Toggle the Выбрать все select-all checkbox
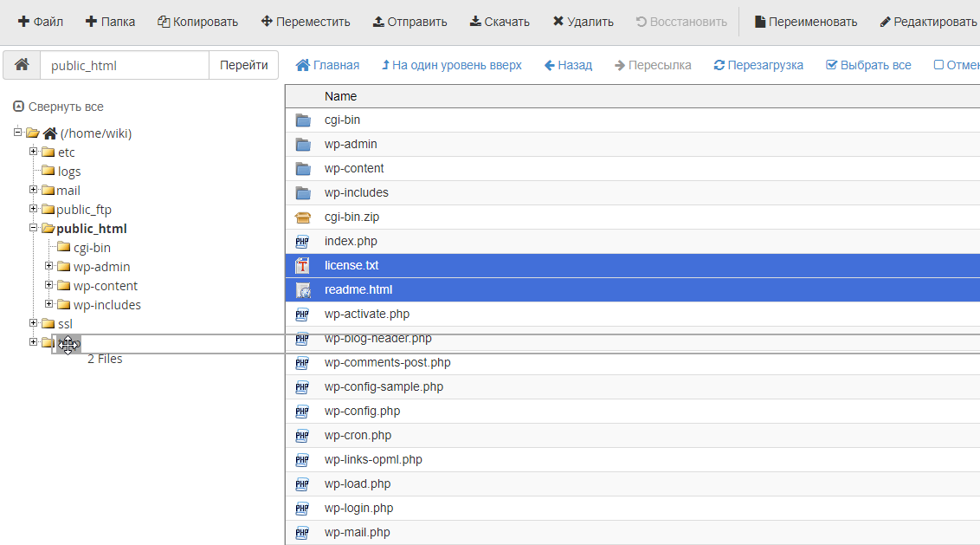 (832, 65)
